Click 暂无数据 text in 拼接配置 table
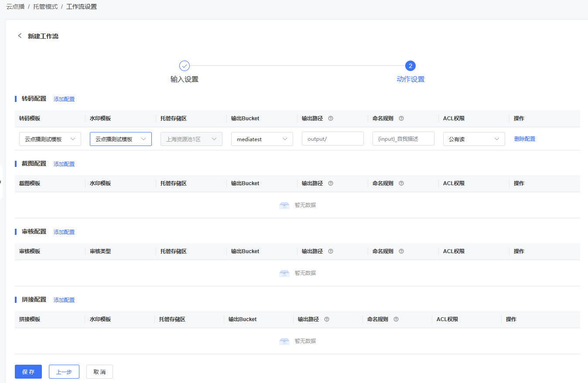The height and width of the screenshot is (383, 588). [x=305, y=341]
